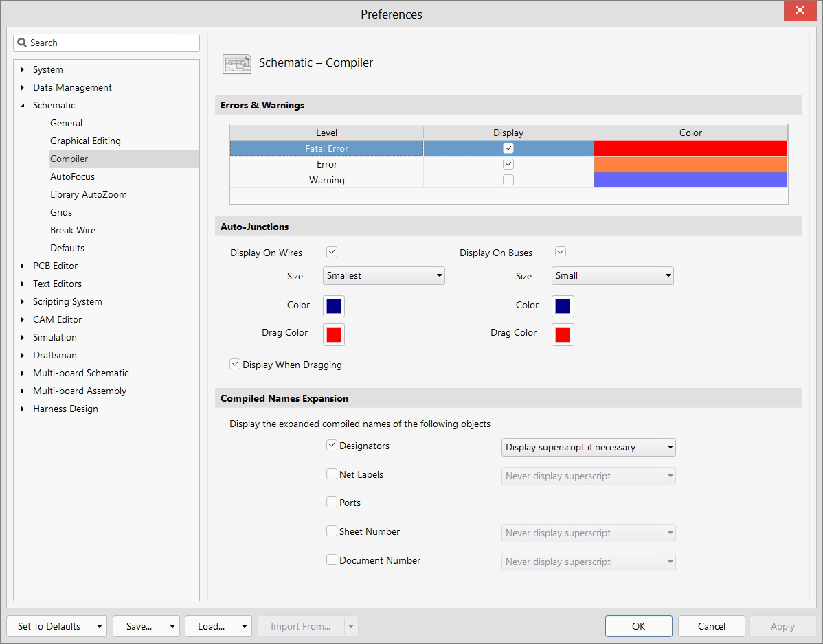
Task: Click the Level column header
Action: point(326,133)
